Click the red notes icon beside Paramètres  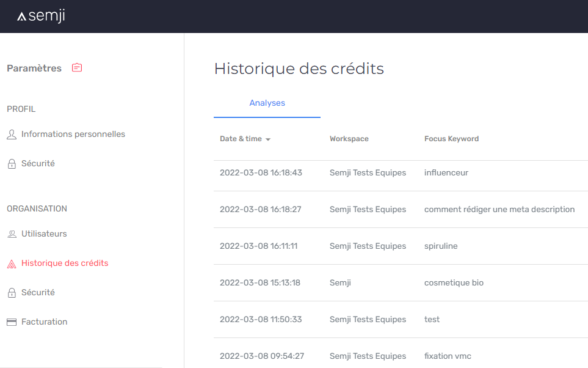click(x=77, y=68)
